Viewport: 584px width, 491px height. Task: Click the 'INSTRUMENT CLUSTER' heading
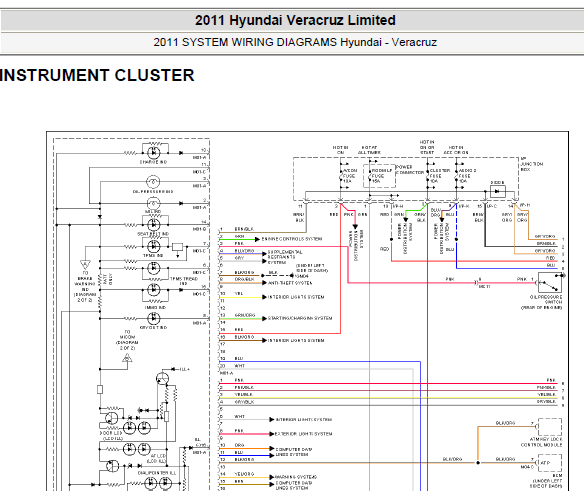(97, 75)
